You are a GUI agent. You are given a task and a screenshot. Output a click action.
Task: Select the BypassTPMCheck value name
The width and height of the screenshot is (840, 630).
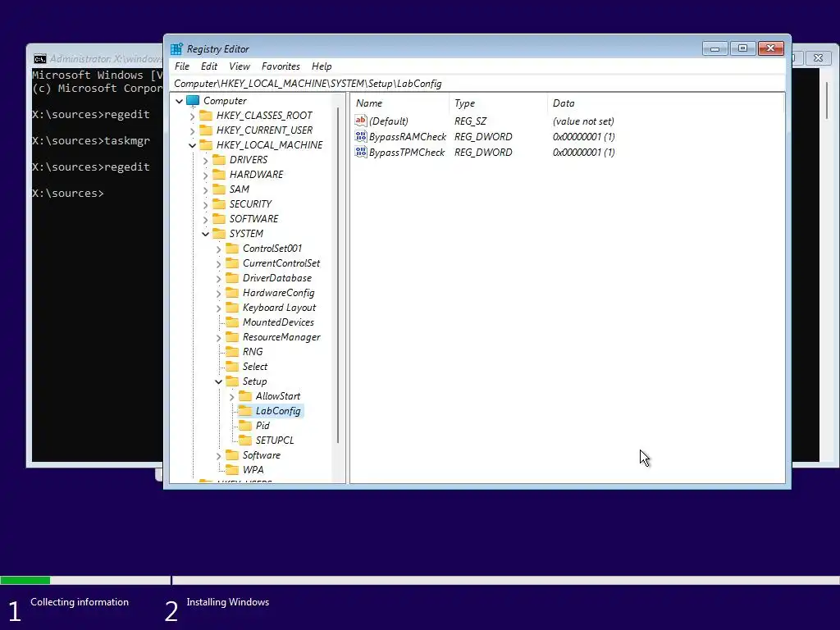tap(407, 152)
